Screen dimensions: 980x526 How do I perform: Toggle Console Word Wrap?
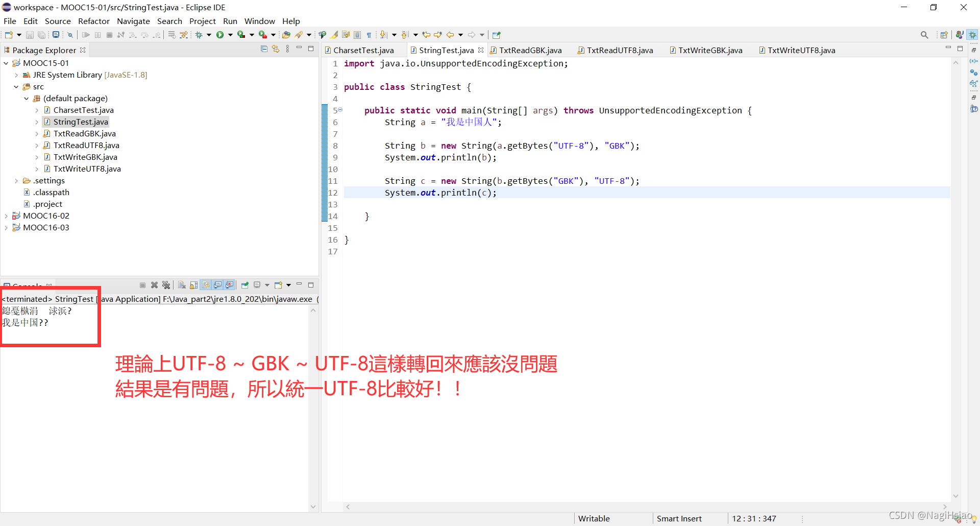(206, 285)
